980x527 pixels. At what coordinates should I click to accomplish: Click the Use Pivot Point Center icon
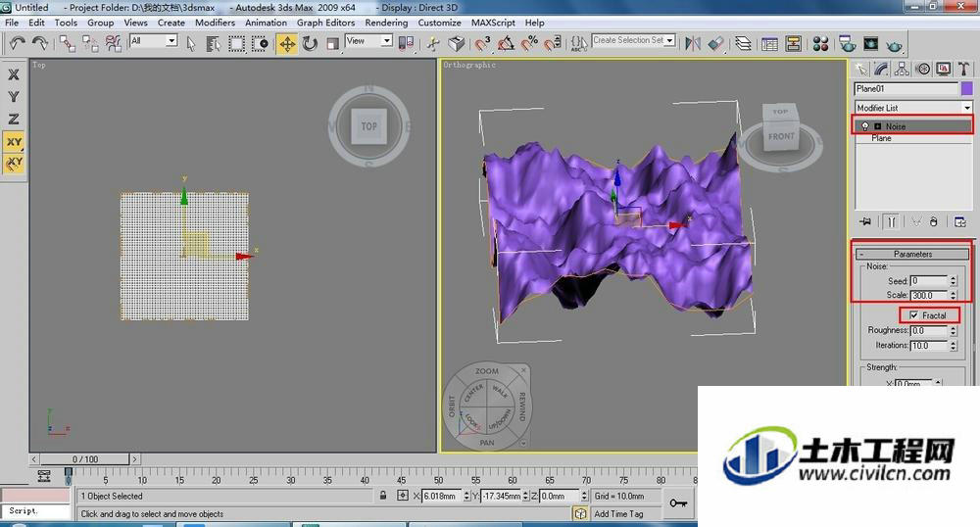click(407, 43)
